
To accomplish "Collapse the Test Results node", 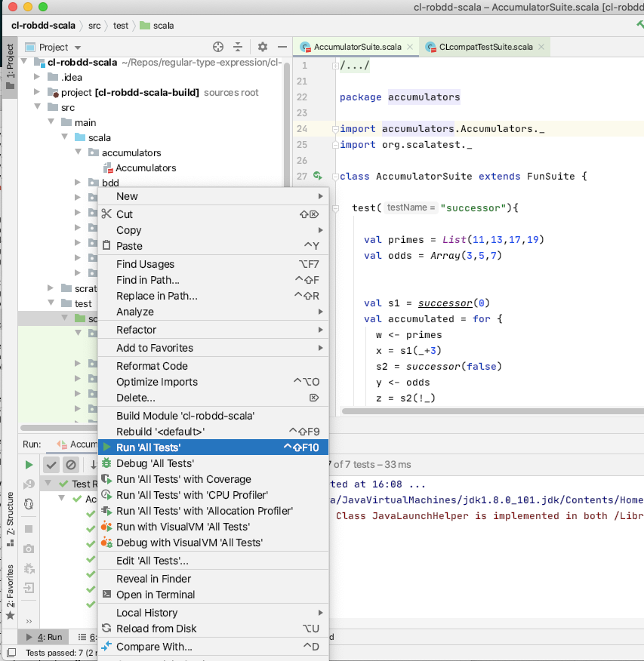I will tap(48, 484).
